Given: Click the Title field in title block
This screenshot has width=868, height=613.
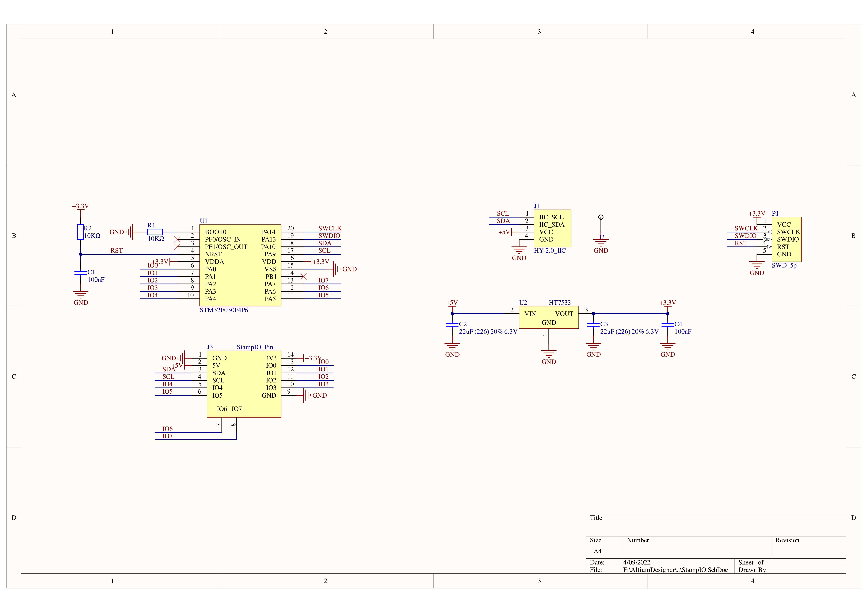Looking at the screenshot, I should [596, 518].
